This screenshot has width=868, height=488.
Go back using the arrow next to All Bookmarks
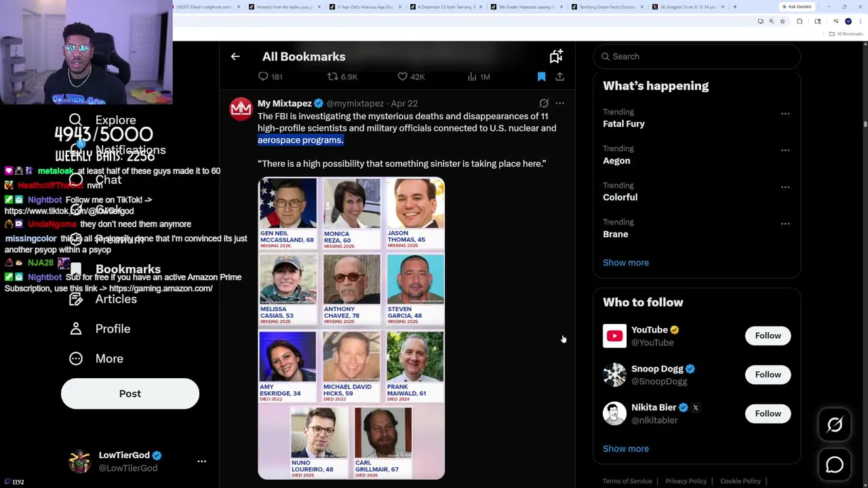click(235, 57)
